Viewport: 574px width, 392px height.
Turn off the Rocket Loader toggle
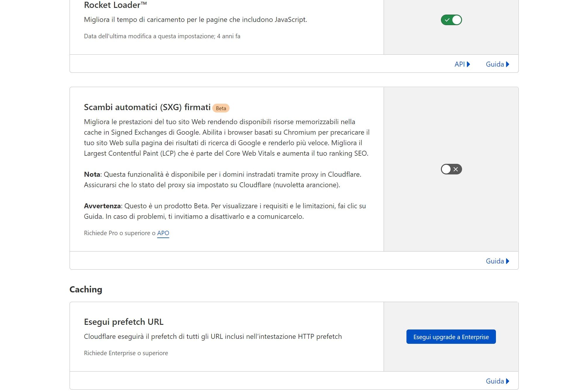451,20
